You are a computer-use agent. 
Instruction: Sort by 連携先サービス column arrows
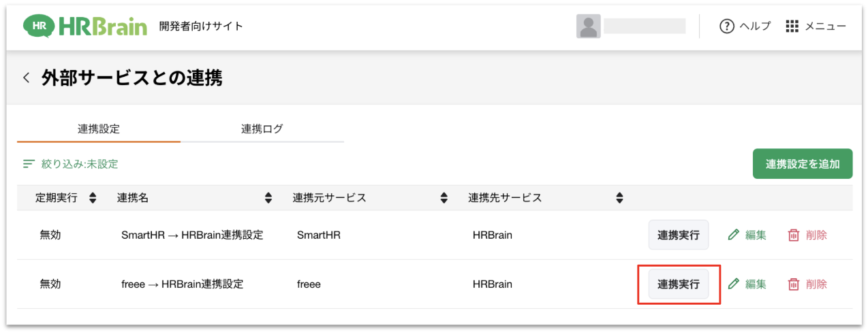[x=619, y=198]
